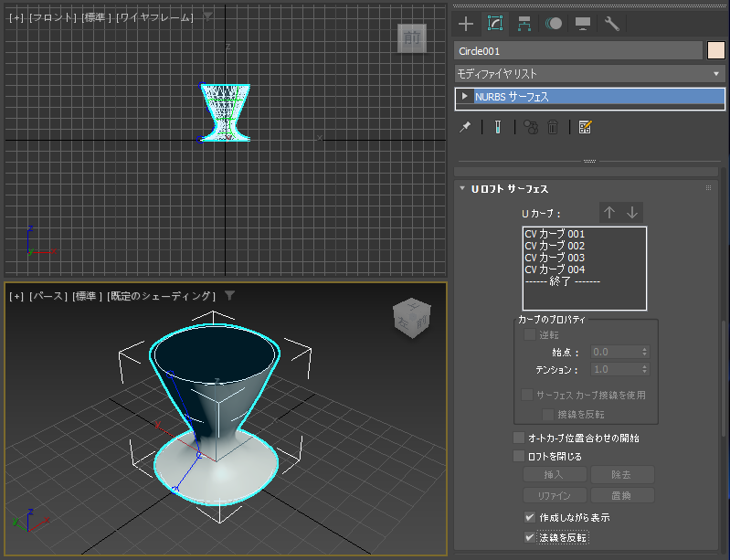This screenshot has height=560, width=730.
Task: Click the 置換 button
Action: (x=622, y=495)
